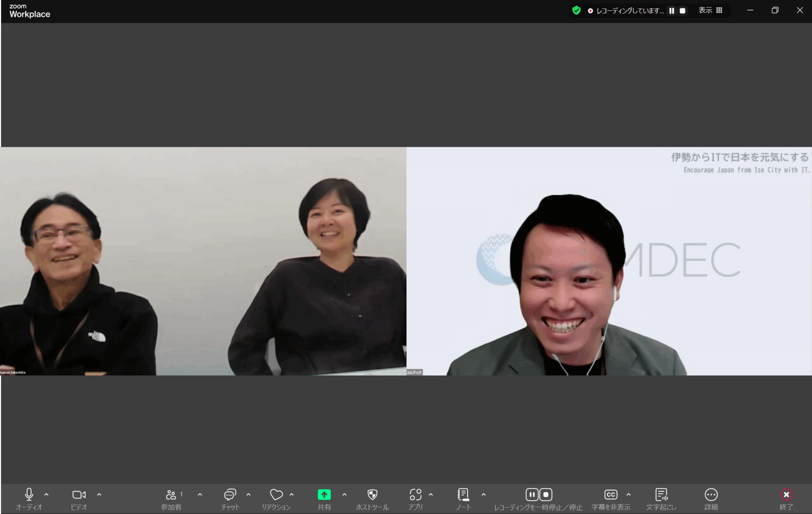Expand video options arrow next to camera

pos(99,495)
